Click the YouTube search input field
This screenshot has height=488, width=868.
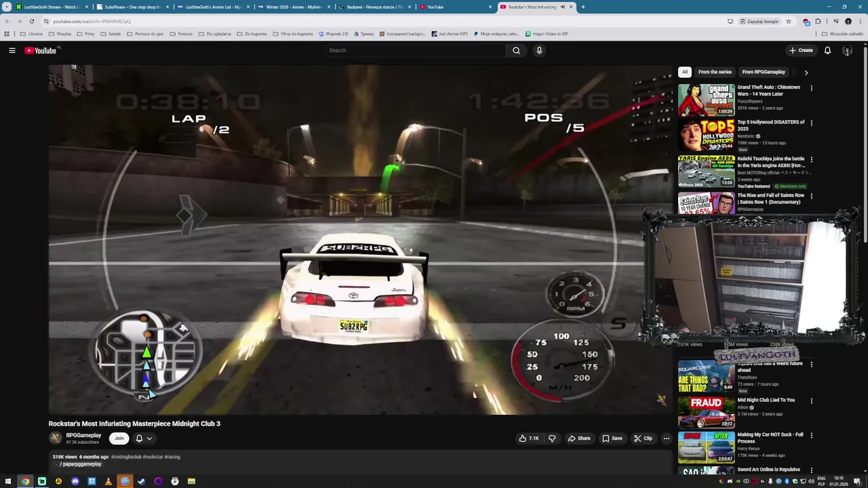pyautogui.click(x=414, y=50)
